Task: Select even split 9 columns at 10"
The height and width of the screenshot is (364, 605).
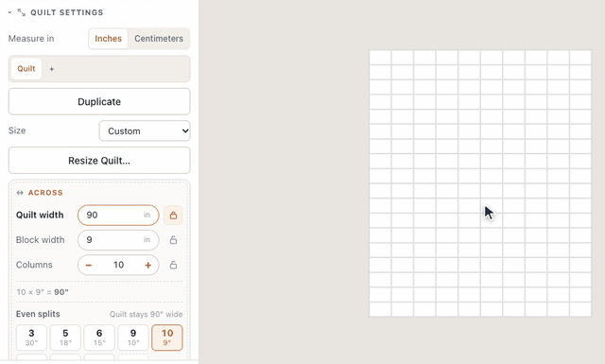Action: (133, 338)
